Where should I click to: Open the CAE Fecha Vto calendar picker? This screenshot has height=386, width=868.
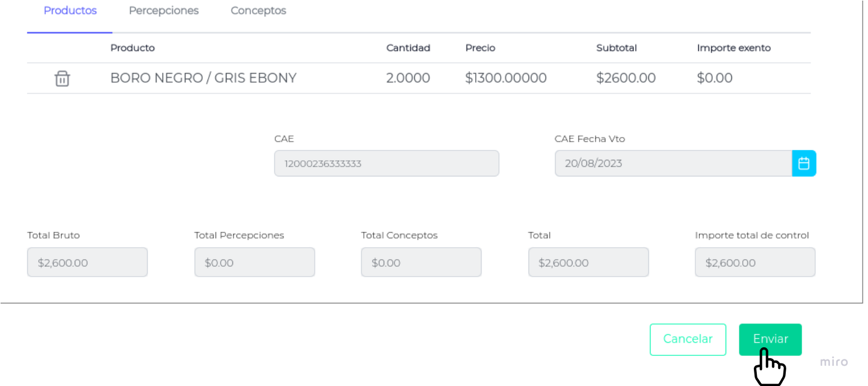tap(804, 163)
